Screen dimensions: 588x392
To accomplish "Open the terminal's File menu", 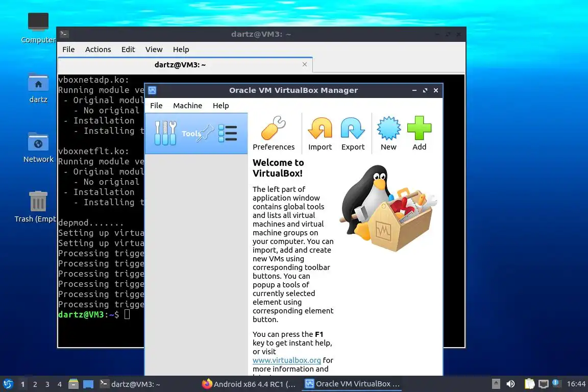I will (68, 49).
